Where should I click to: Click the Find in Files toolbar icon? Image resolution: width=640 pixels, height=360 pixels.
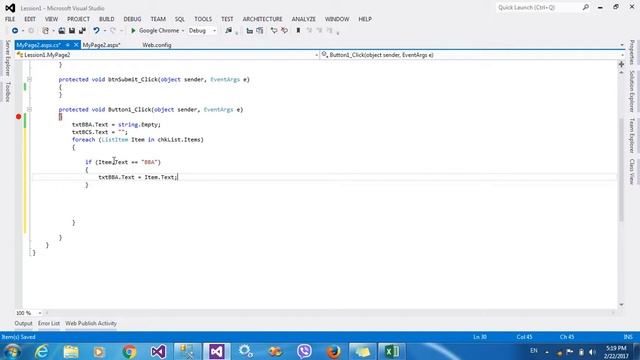click(228, 31)
